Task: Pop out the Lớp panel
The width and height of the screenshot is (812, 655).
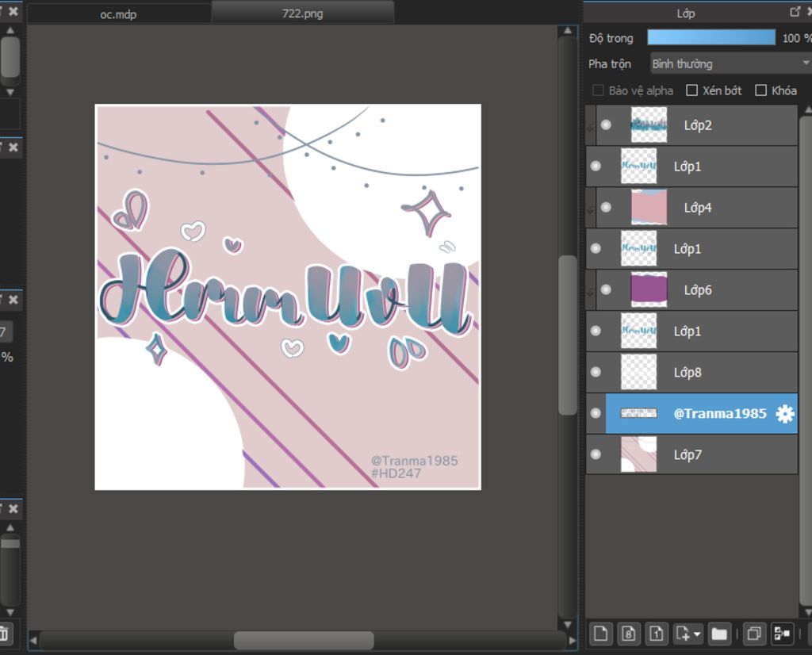Action: click(x=795, y=12)
